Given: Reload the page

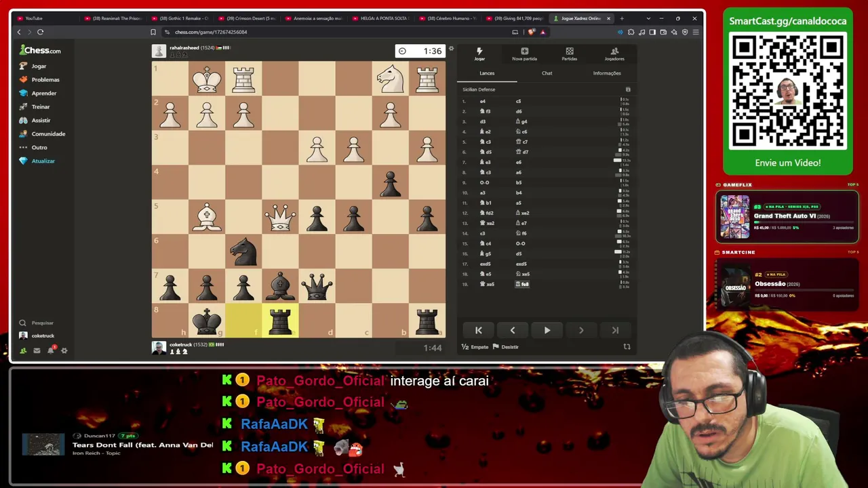Looking at the screenshot, I should (41, 32).
